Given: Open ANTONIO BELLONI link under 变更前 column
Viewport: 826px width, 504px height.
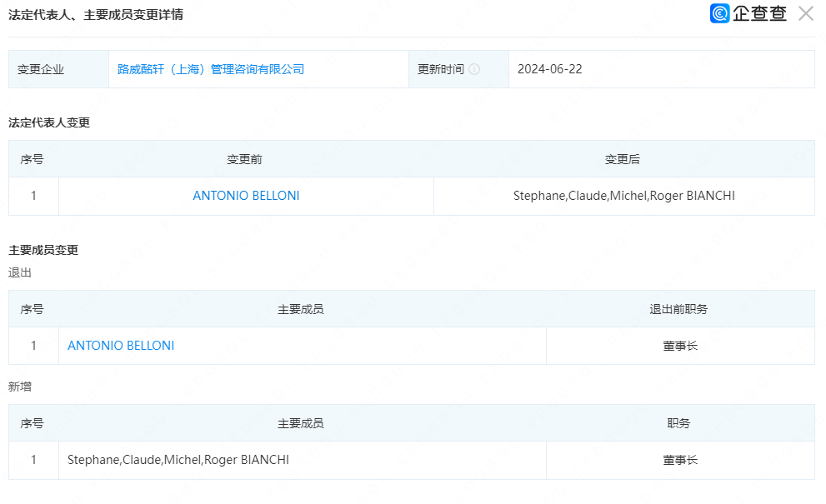Looking at the screenshot, I should [x=246, y=196].
